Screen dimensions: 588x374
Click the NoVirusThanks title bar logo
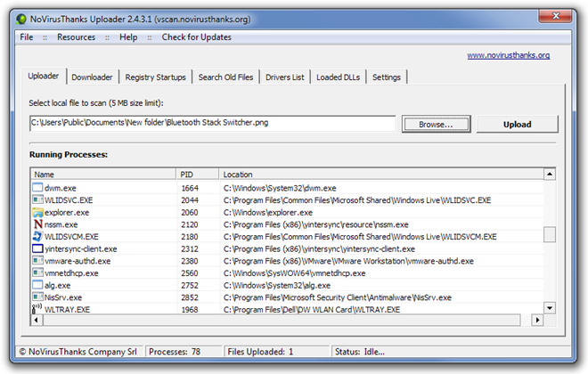tap(21, 19)
